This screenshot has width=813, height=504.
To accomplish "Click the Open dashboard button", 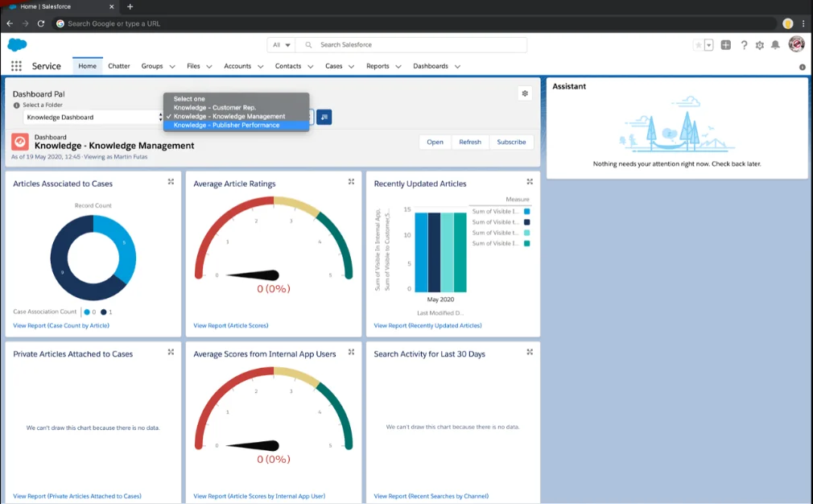I will 435,142.
